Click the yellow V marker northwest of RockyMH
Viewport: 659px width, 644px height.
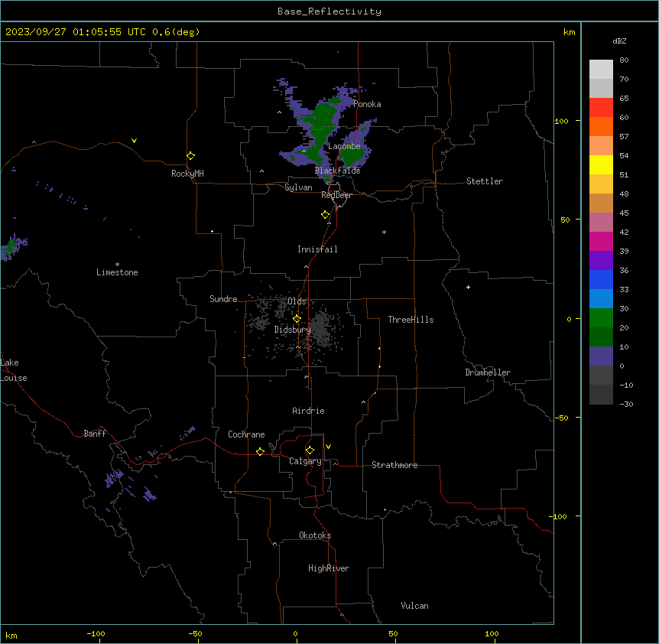[x=134, y=141]
